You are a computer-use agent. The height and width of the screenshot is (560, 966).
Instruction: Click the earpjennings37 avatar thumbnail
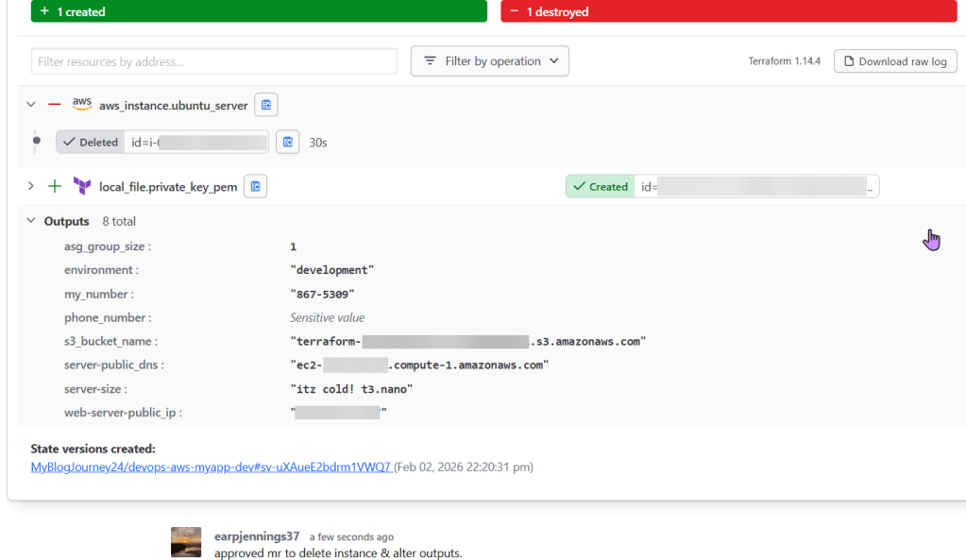(x=186, y=542)
